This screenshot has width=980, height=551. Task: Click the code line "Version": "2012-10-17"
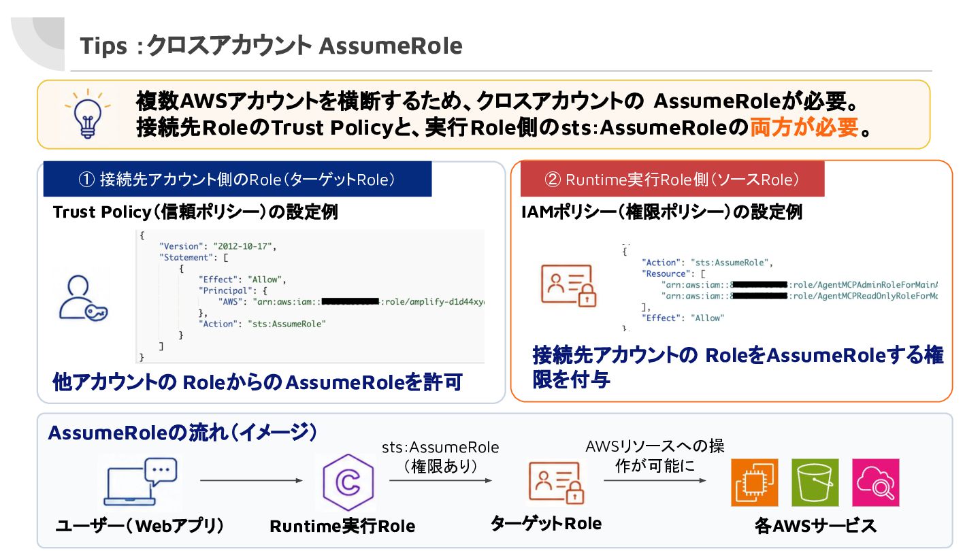pos(218,246)
